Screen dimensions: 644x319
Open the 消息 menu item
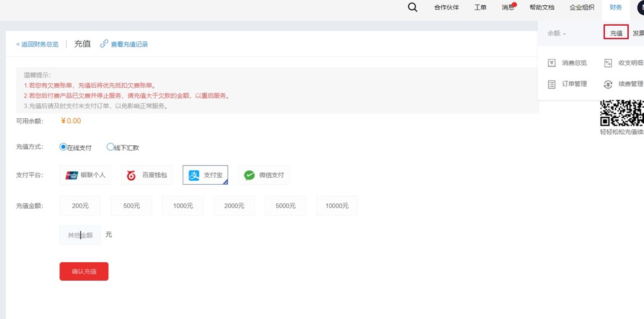508,7
